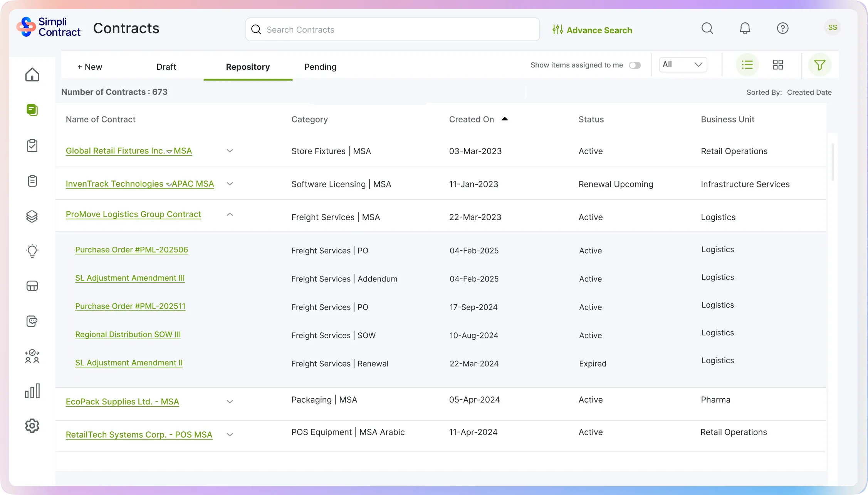This screenshot has height=495, width=868.
Task: Open Global Retail Fixtures Inc. MSA link
Action: 129,151
